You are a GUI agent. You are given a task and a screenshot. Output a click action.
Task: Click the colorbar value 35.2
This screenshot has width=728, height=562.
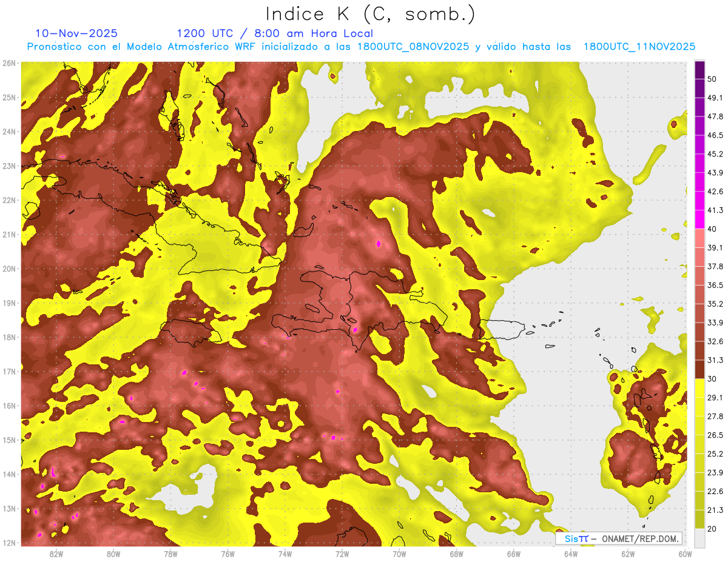coord(715,304)
